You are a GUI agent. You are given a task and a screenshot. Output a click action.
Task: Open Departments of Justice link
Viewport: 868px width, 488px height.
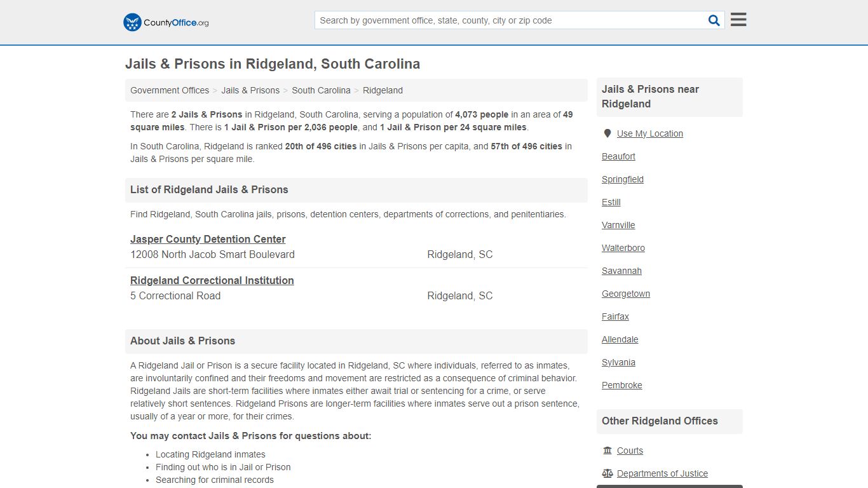(x=662, y=473)
